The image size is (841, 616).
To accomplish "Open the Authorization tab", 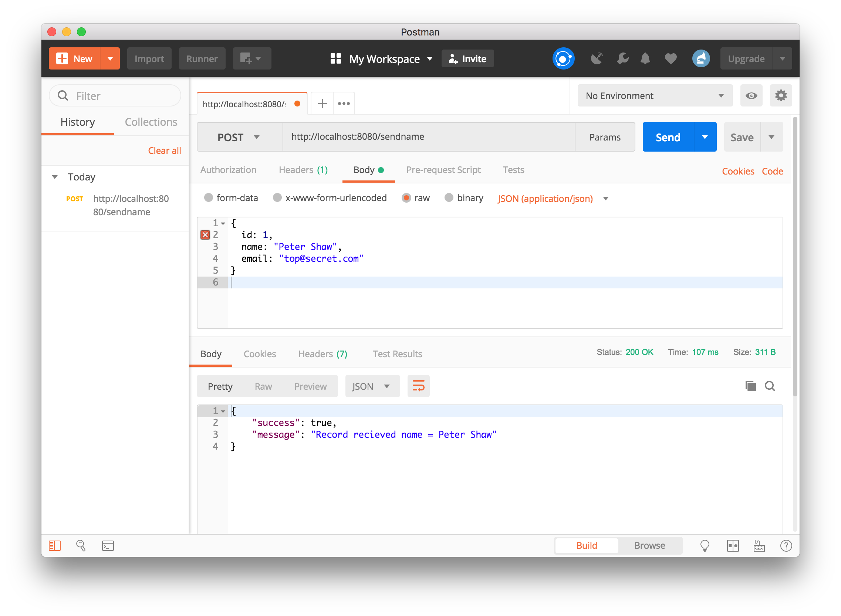I will (228, 170).
